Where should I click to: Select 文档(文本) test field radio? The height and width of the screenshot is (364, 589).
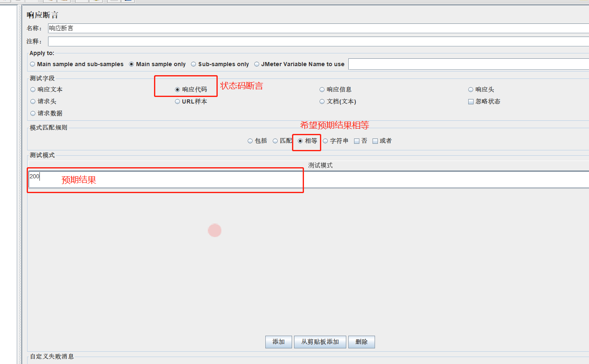pyautogui.click(x=338, y=101)
